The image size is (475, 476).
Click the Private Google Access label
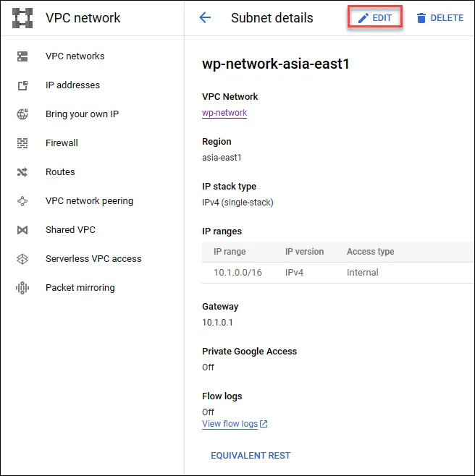(x=249, y=352)
